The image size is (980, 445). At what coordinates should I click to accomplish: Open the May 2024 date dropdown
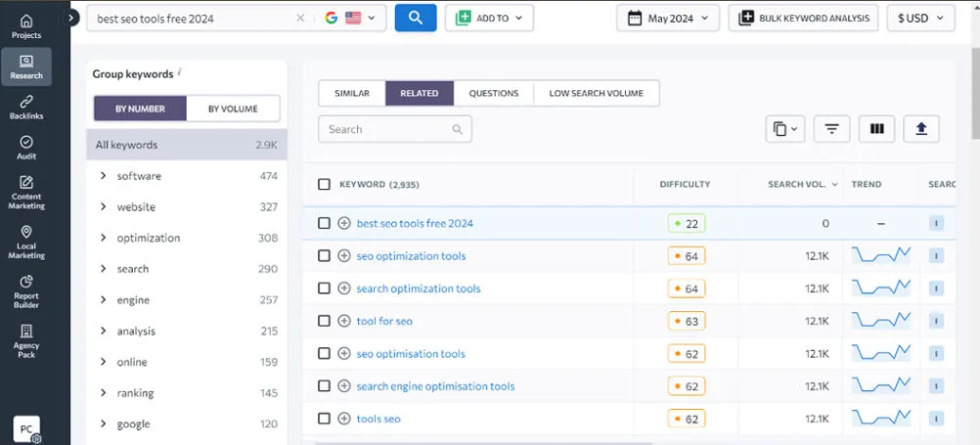coord(668,19)
